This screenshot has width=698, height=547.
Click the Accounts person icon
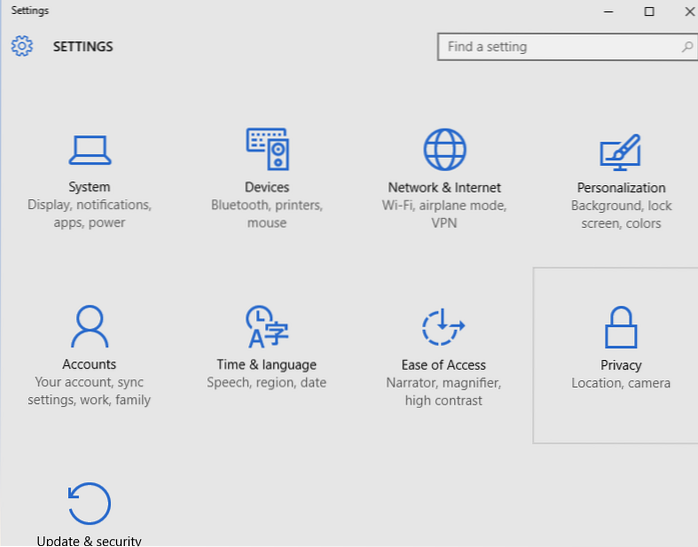click(89, 326)
